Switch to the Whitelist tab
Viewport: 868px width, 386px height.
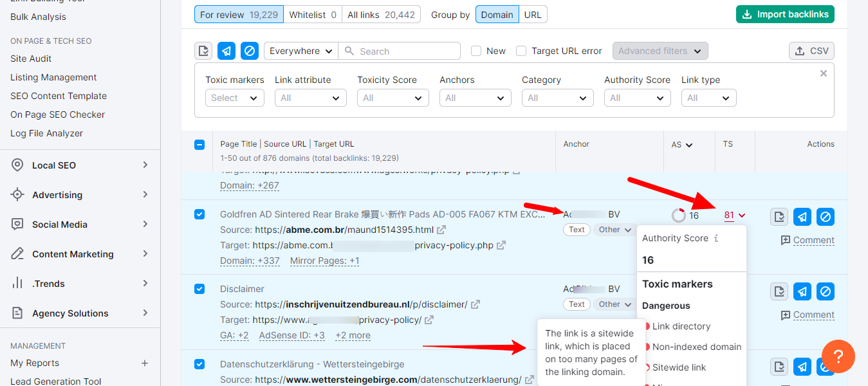pyautogui.click(x=313, y=14)
